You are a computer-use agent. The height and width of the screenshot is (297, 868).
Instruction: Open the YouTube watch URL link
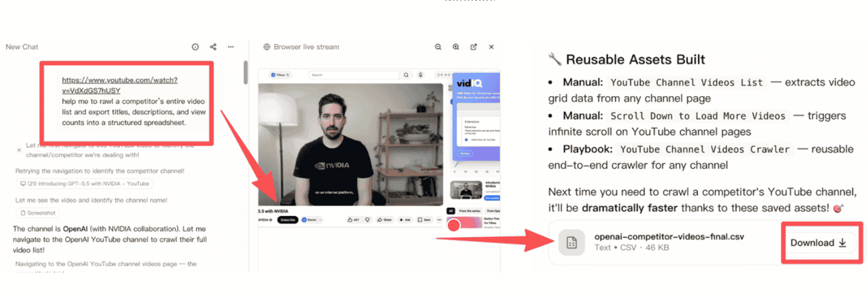click(x=120, y=85)
